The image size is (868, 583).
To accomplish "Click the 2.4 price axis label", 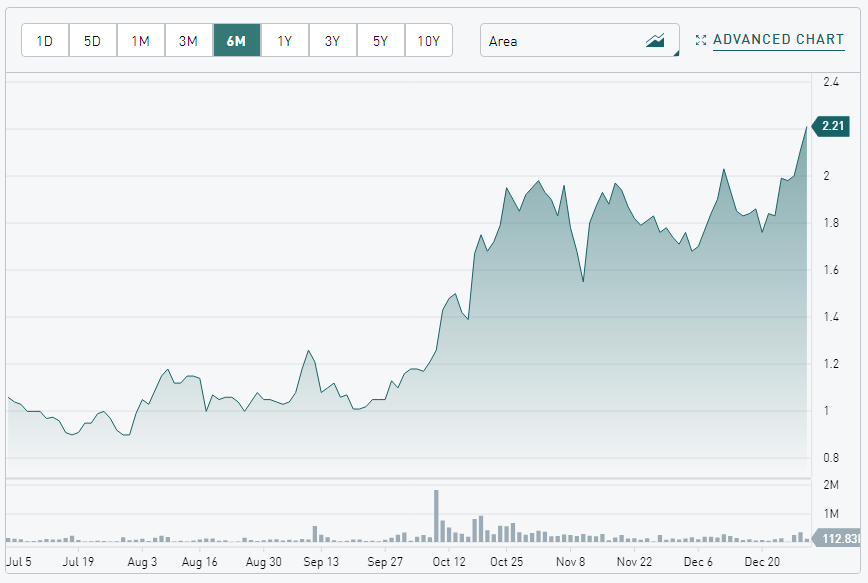I will (831, 82).
